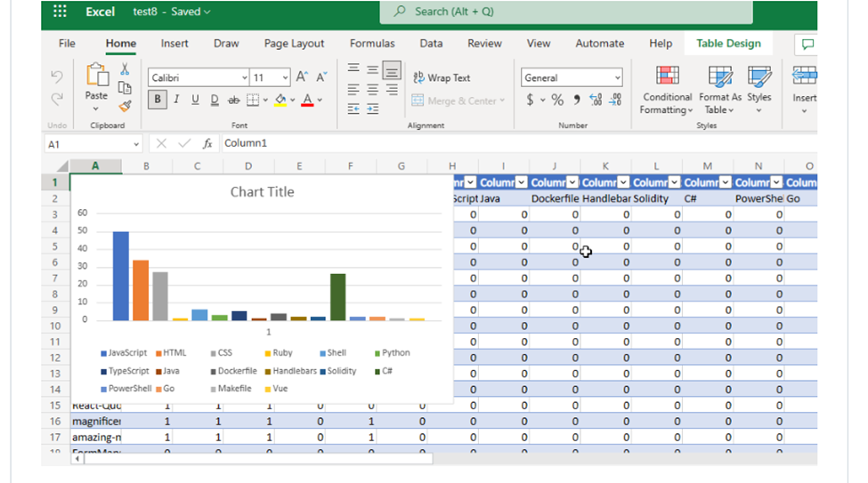Apply strikethrough formatting
868x483 pixels.
pyautogui.click(x=233, y=101)
